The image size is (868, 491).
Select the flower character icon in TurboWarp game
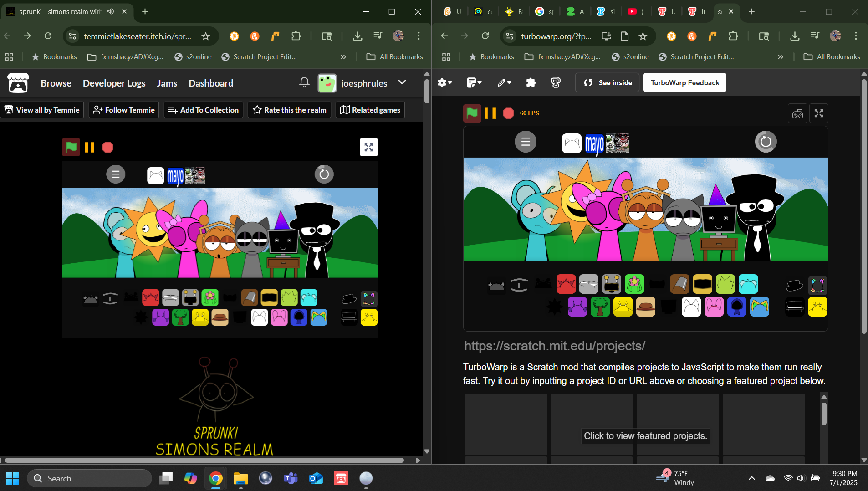click(634, 284)
